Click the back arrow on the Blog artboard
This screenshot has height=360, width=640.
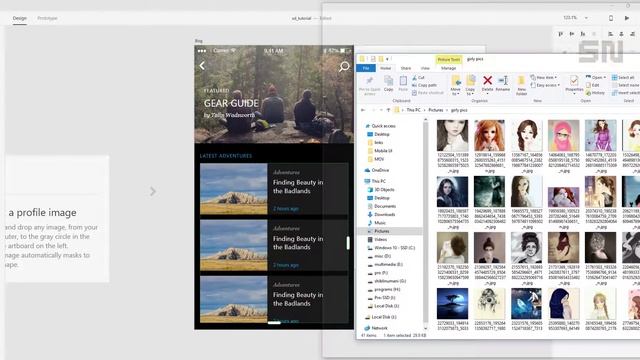[202, 66]
